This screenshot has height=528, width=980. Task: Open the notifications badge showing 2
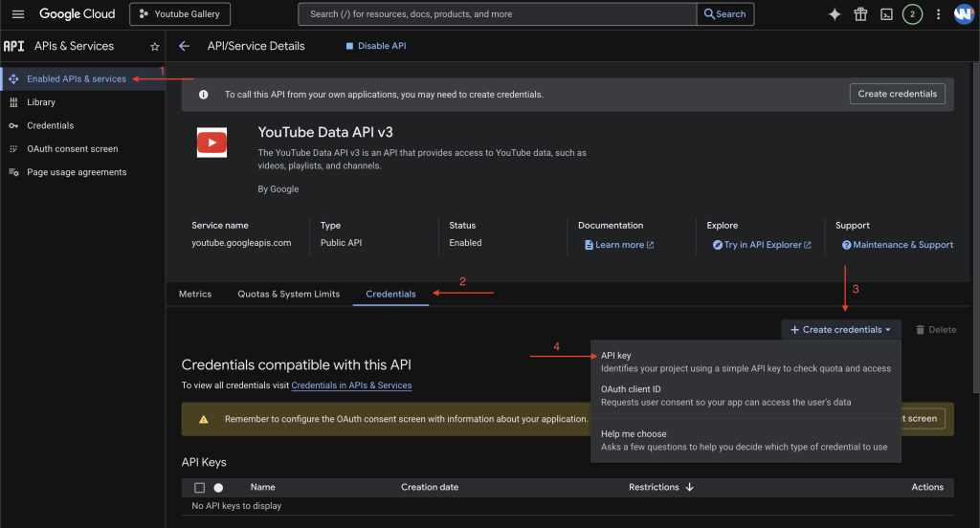(x=912, y=14)
